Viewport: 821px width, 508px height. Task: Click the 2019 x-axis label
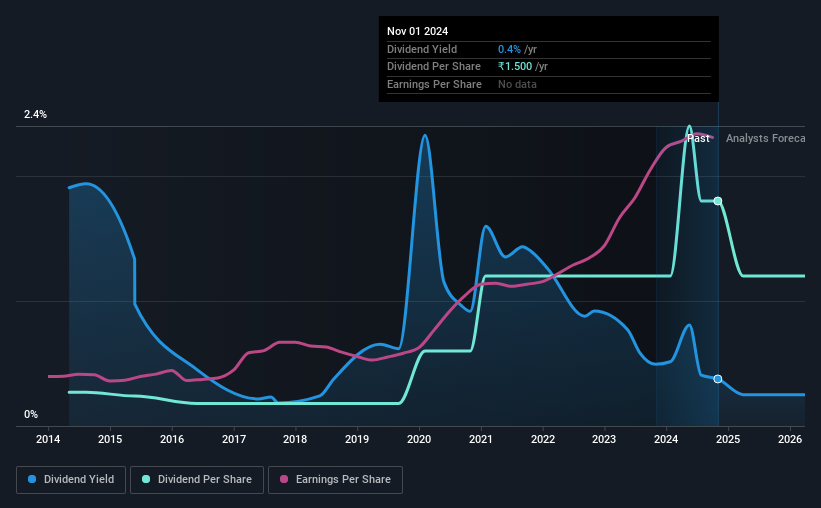[x=357, y=439]
